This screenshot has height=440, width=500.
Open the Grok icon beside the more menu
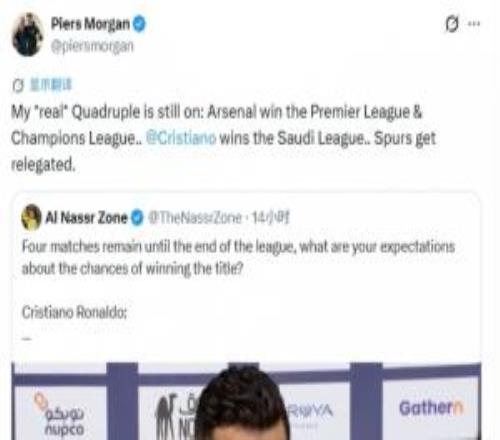pos(452,24)
